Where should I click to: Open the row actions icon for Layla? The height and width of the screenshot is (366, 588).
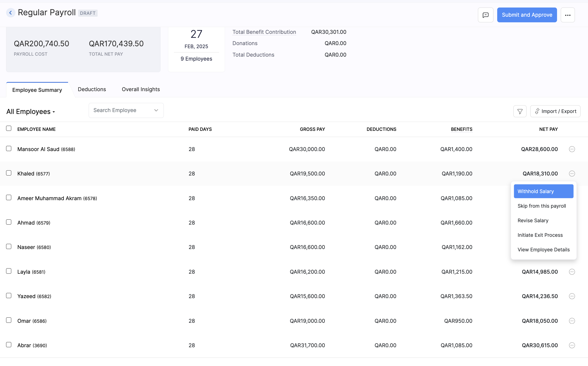[572, 272]
